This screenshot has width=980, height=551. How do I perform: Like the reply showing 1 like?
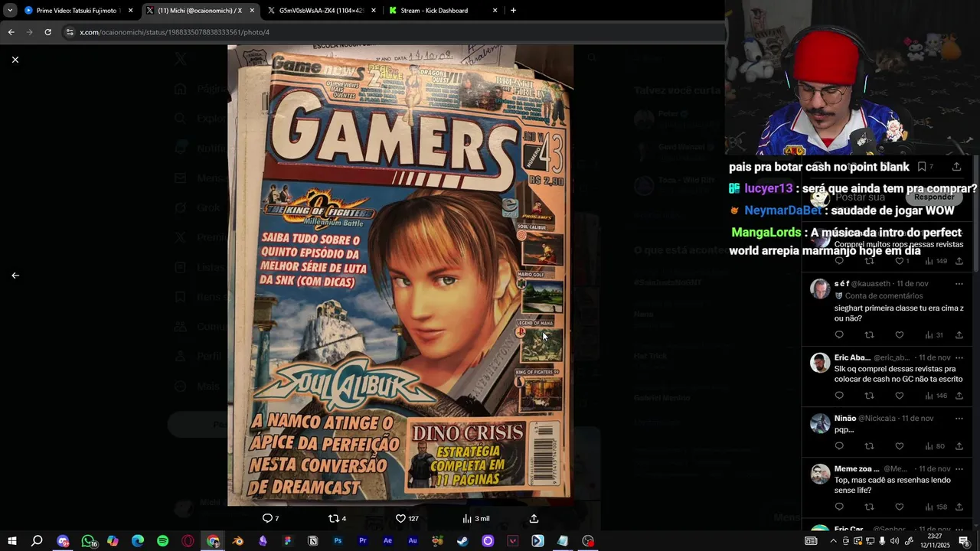coord(903,261)
